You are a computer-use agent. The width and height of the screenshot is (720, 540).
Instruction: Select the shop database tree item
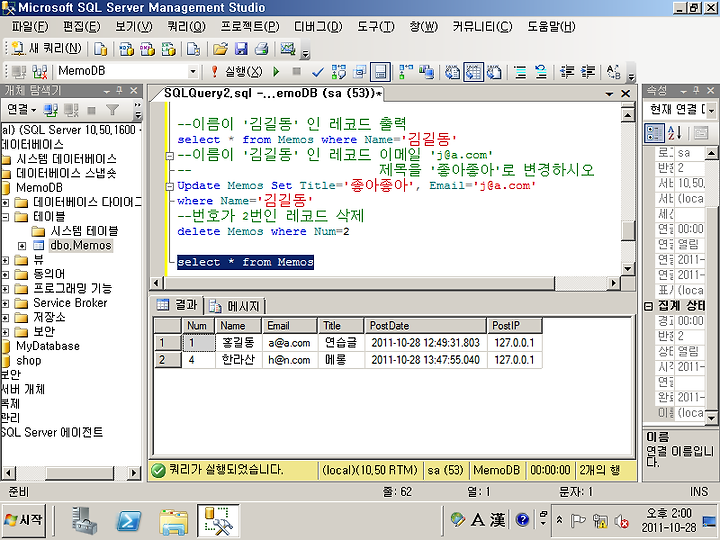coord(28,361)
